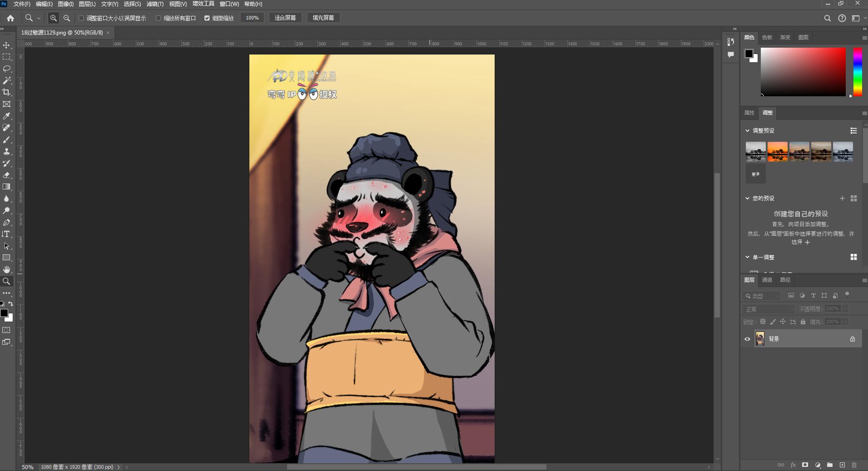The height and width of the screenshot is (471, 868).
Task: Select the Rectangular Marquee tool
Action: (6, 57)
